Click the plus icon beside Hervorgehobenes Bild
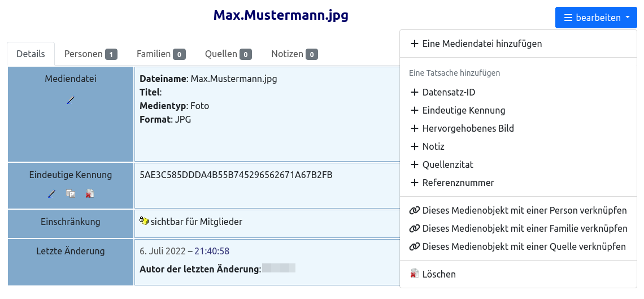Viewport: 644px width, 299px height. click(415, 128)
